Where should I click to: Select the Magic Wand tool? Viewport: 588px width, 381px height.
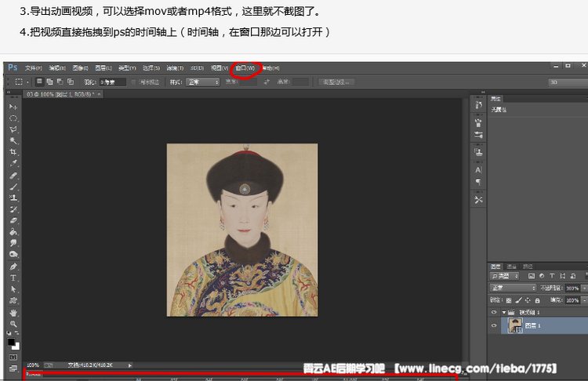[13, 141]
